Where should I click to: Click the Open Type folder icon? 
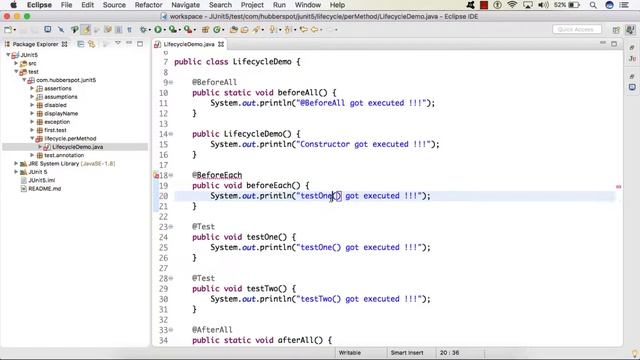[234, 29]
